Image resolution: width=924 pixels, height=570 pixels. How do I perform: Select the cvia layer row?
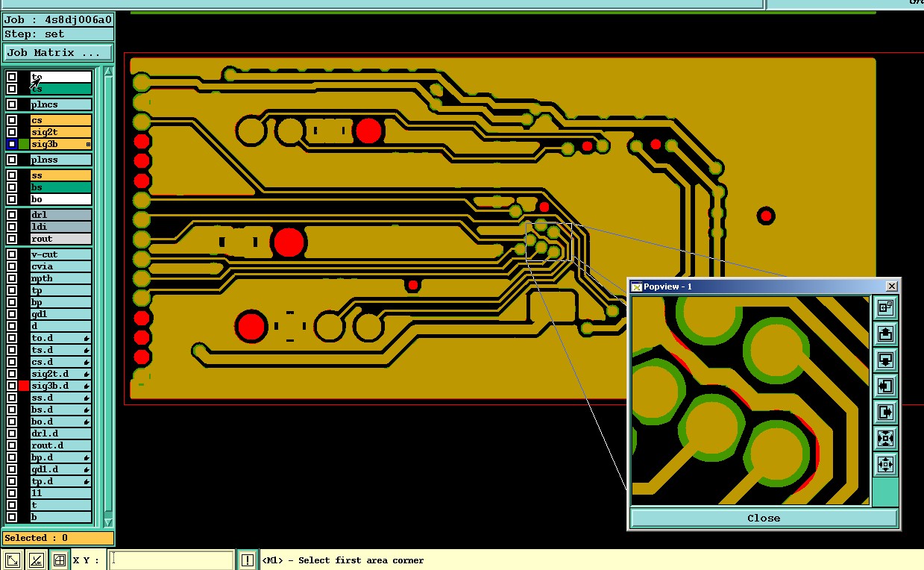(x=61, y=266)
